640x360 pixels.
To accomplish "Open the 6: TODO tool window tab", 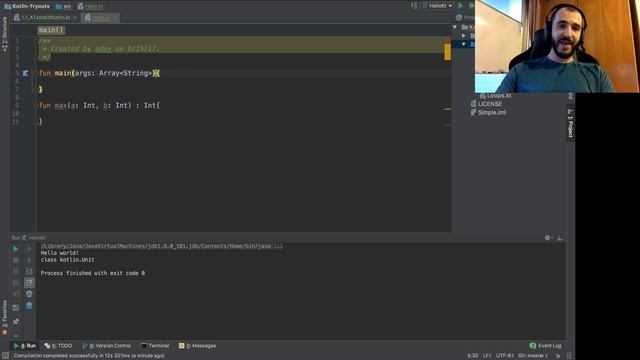I will [58, 346].
